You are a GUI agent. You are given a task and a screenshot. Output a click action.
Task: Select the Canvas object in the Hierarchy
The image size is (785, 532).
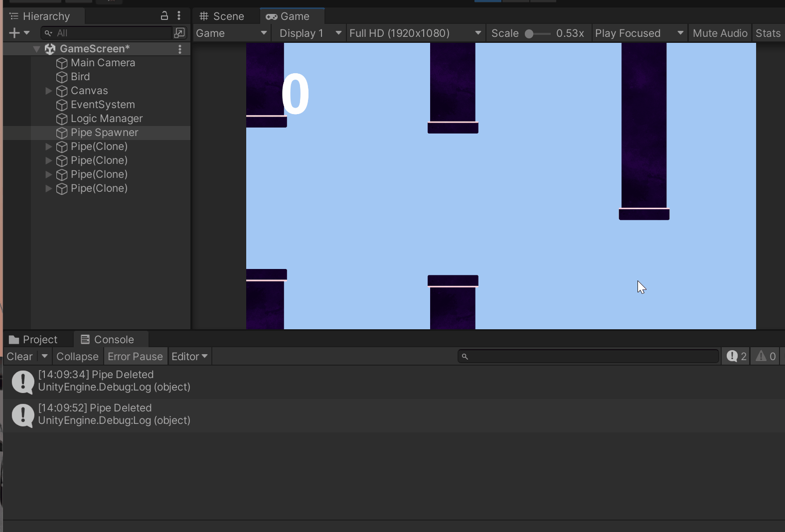(x=89, y=91)
